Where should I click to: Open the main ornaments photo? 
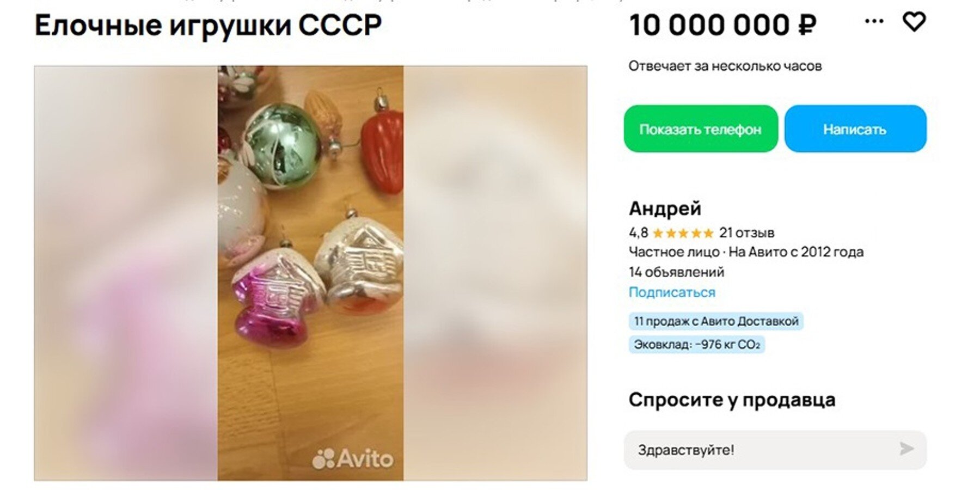[310, 273]
